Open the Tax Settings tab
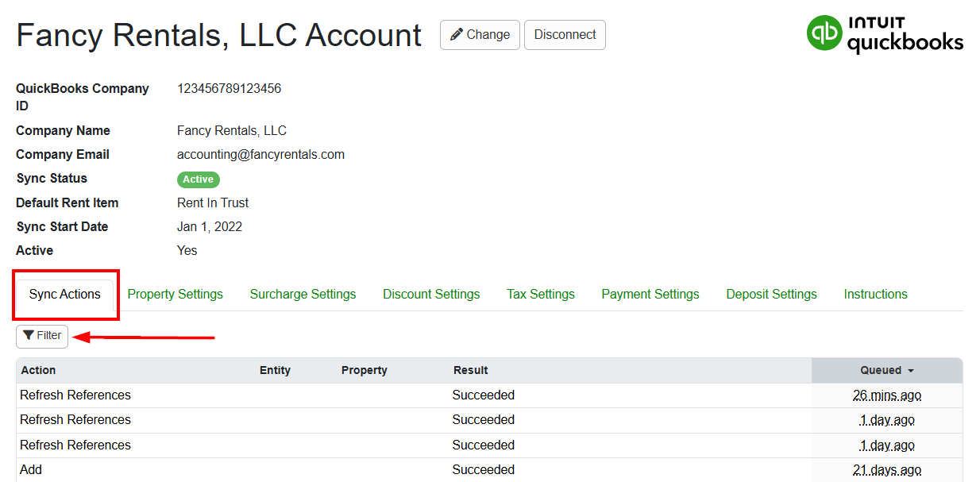 tap(541, 294)
